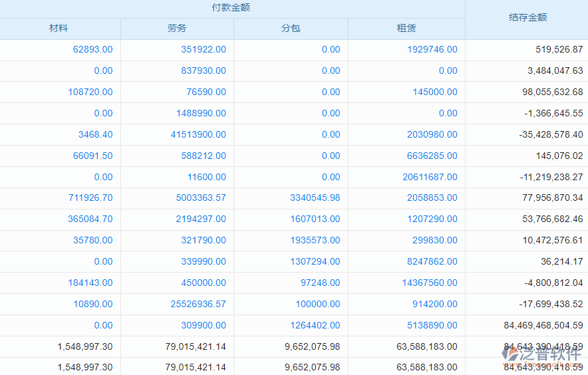Select the 分包 column header
The width and height of the screenshot is (588, 375).
(x=291, y=29)
